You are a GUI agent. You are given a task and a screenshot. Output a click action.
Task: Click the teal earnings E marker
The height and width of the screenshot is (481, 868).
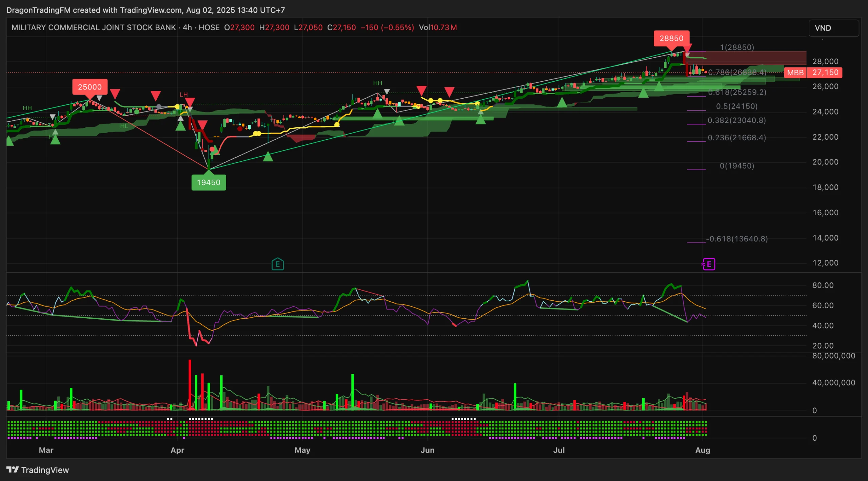[x=277, y=264]
